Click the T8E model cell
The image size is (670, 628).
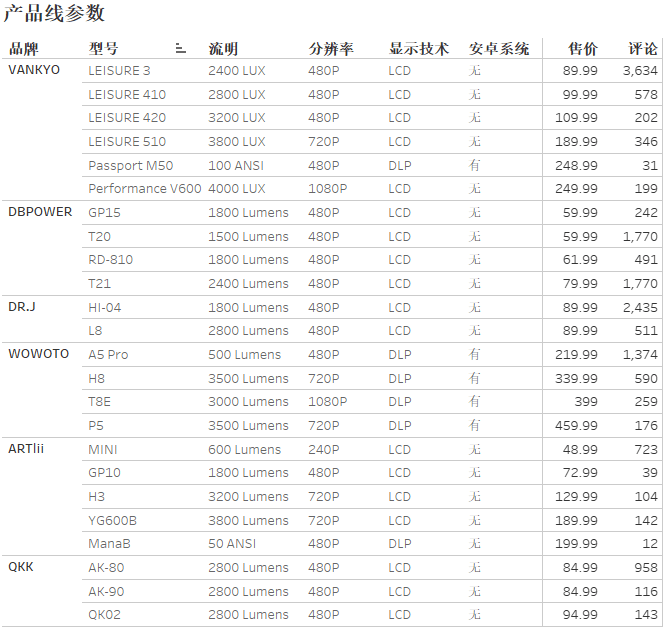[99, 401]
